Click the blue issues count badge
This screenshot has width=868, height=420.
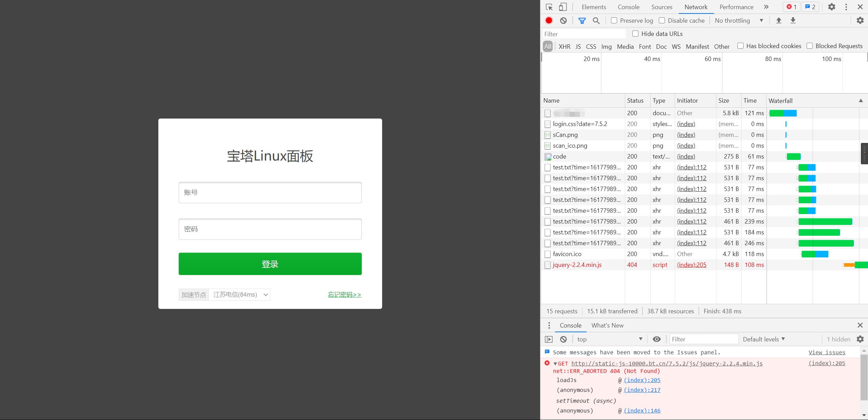pos(810,7)
